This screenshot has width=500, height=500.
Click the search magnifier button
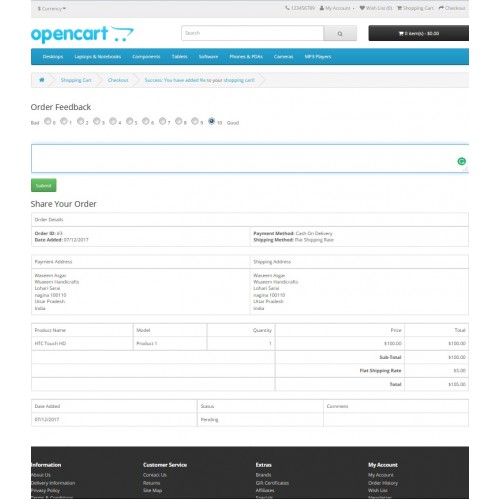(340, 33)
